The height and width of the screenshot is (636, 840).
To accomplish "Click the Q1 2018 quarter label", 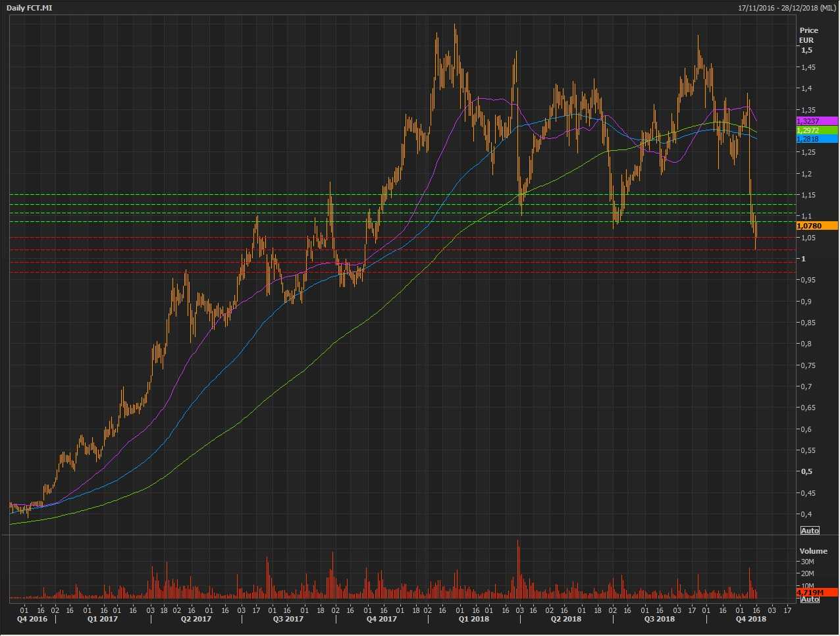I will pyautogui.click(x=474, y=619).
